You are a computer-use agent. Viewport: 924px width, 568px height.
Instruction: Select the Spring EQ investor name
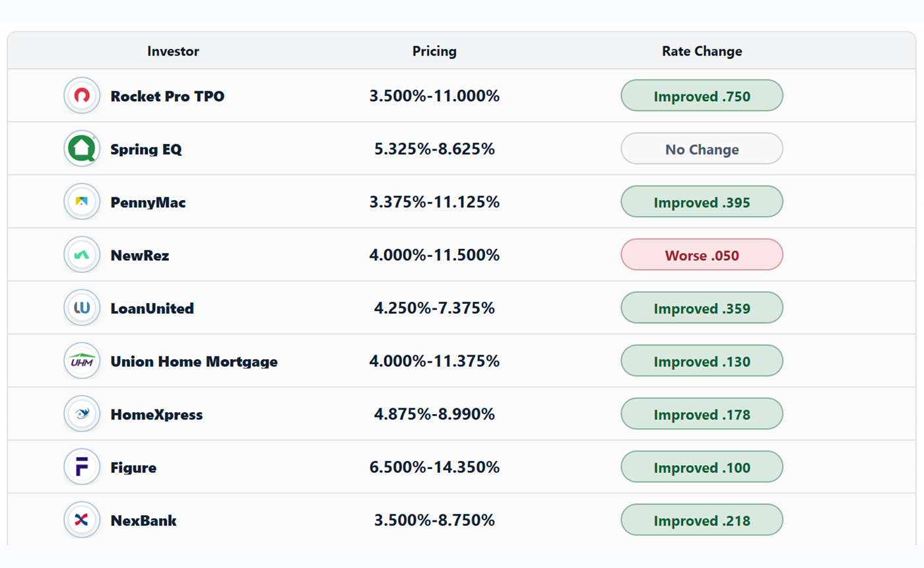pyautogui.click(x=146, y=150)
